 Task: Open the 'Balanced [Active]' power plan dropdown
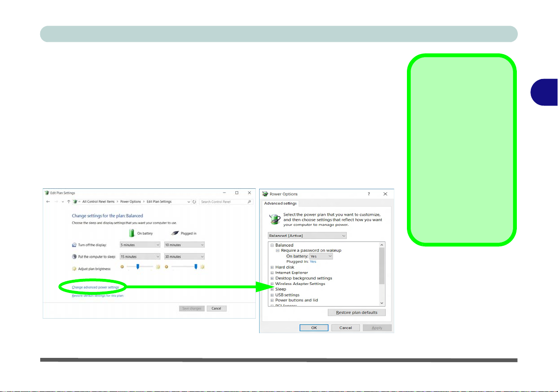(x=307, y=235)
